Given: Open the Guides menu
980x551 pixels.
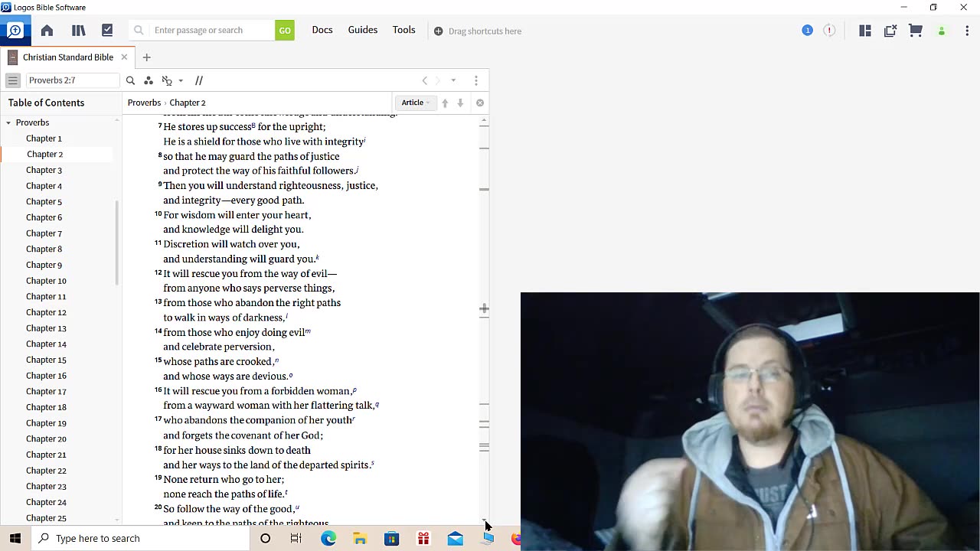Looking at the screenshot, I should coord(363,30).
